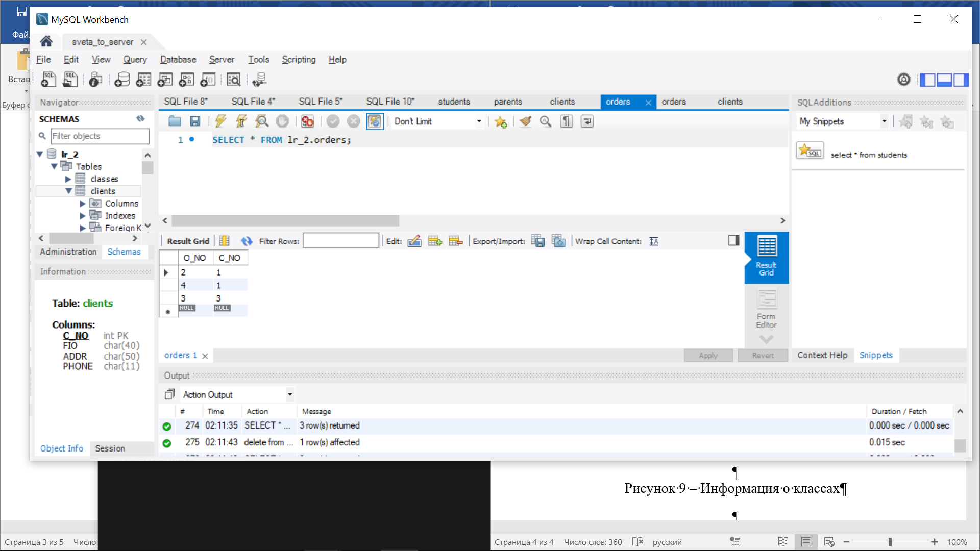Open the Query menu
This screenshot has width=980, height=551.
coord(135,59)
